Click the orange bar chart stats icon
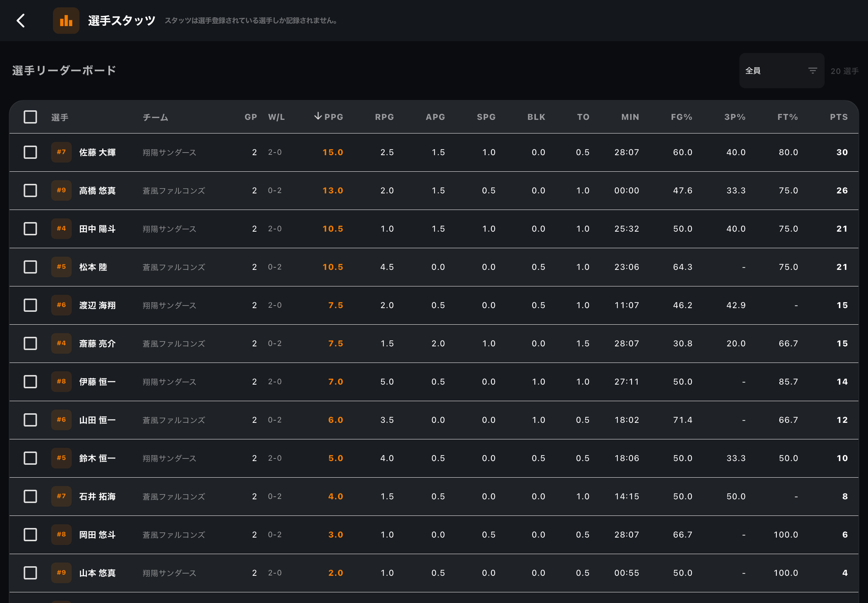Viewport: 868px width, 603px height. tap(66, 21)
